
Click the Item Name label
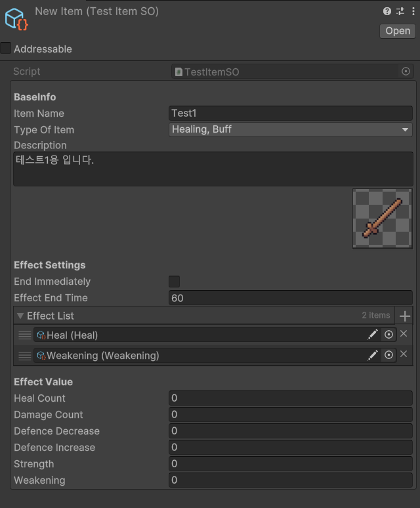(39, 114)
